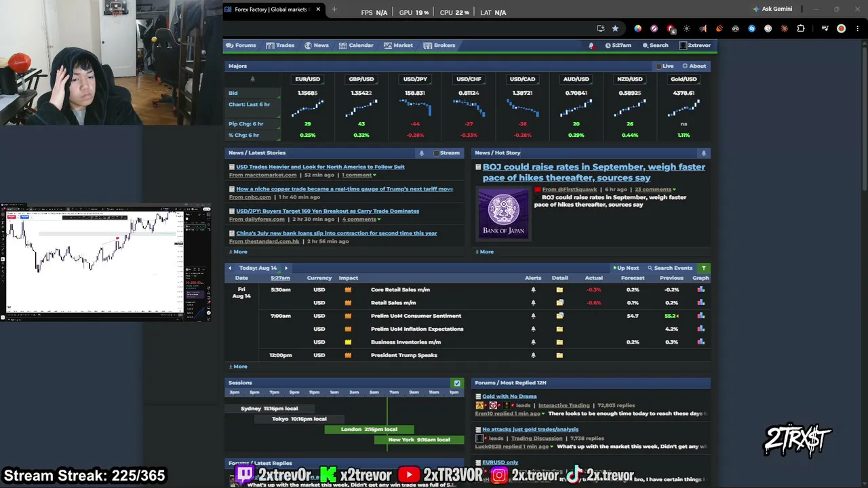This screenshot has width=868, height=488.
Task: Open the Brokers menu
Action: (x=439, y=45)
